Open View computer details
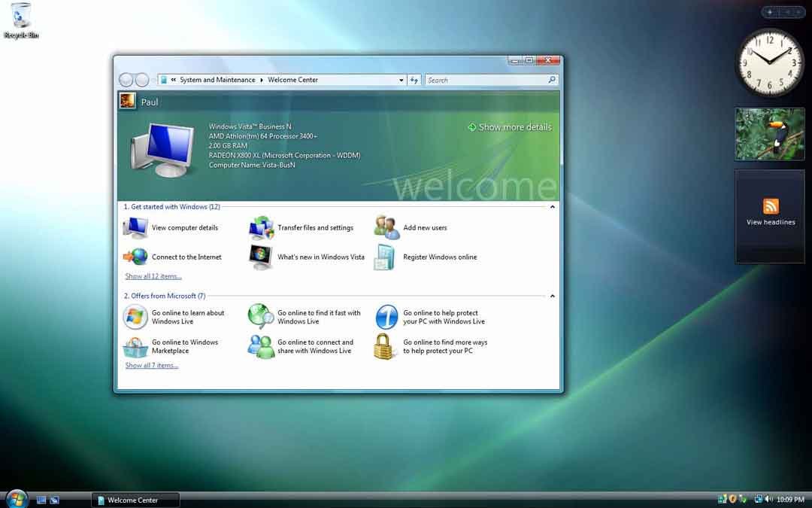812x508 pixels. click(x=185, y=228)
